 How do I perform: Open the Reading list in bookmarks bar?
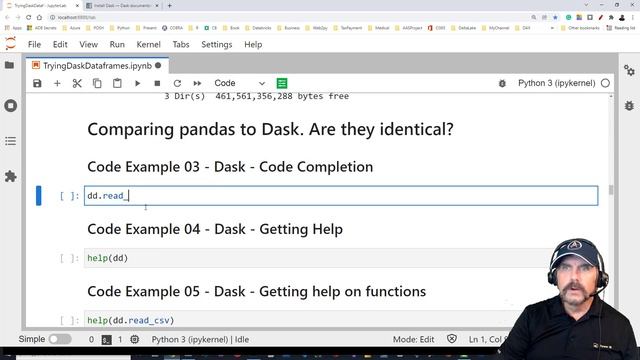point(621,28)
